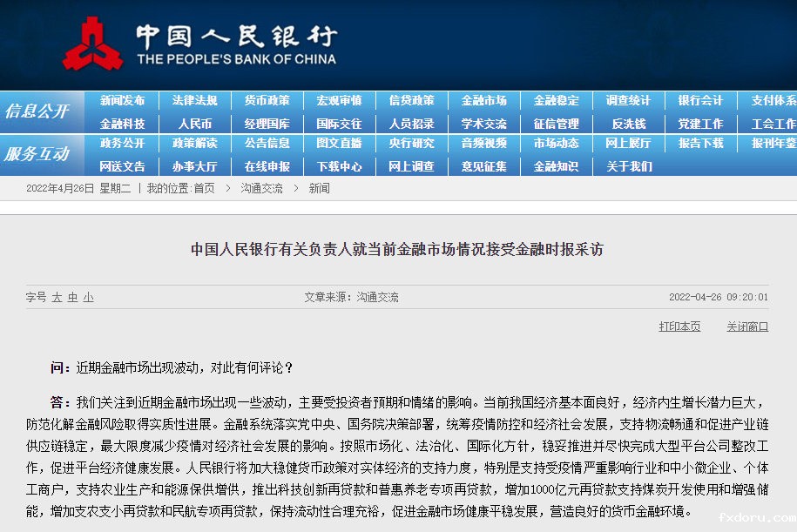The width and height of the screenshot is (797, 532).
Task: Click the 关闭窗口 close window link
Action: [747, 327]
